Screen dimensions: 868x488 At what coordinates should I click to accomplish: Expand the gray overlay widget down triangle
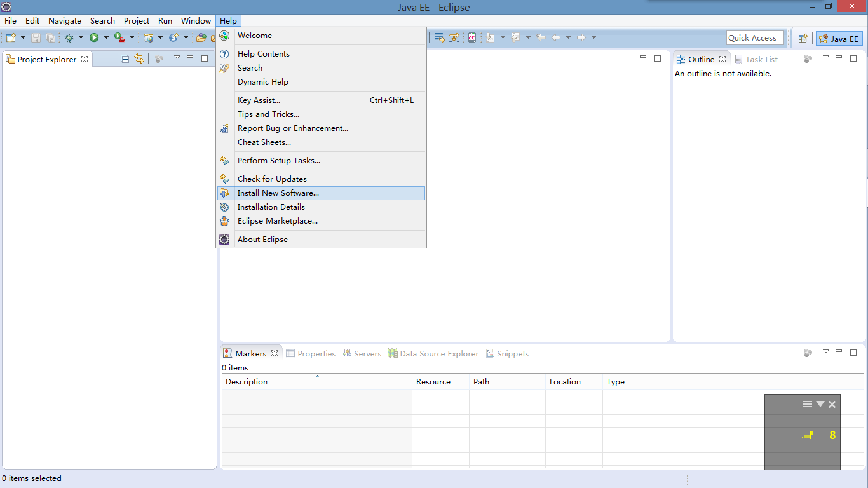click(x=820, y=404)
